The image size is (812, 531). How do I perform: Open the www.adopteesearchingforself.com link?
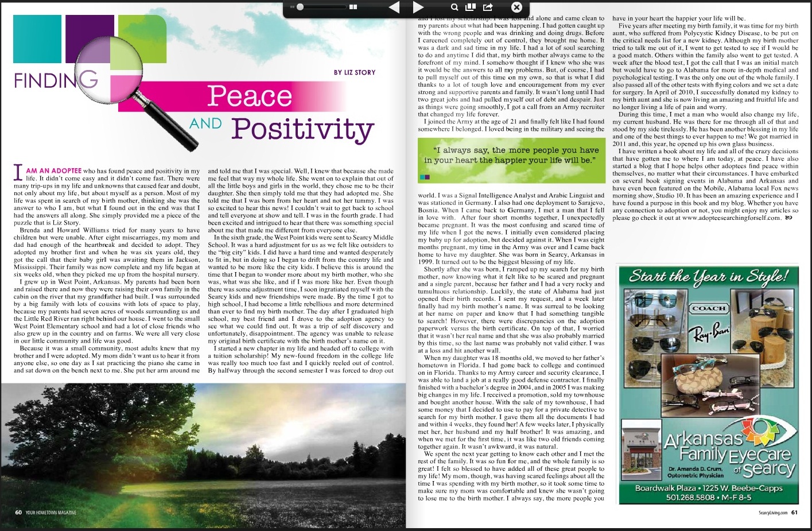click(x=732, y=218)
